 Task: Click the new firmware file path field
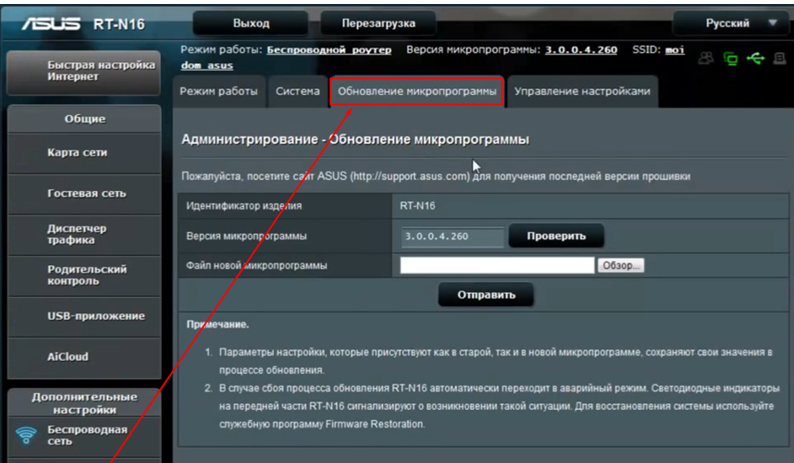497,265
